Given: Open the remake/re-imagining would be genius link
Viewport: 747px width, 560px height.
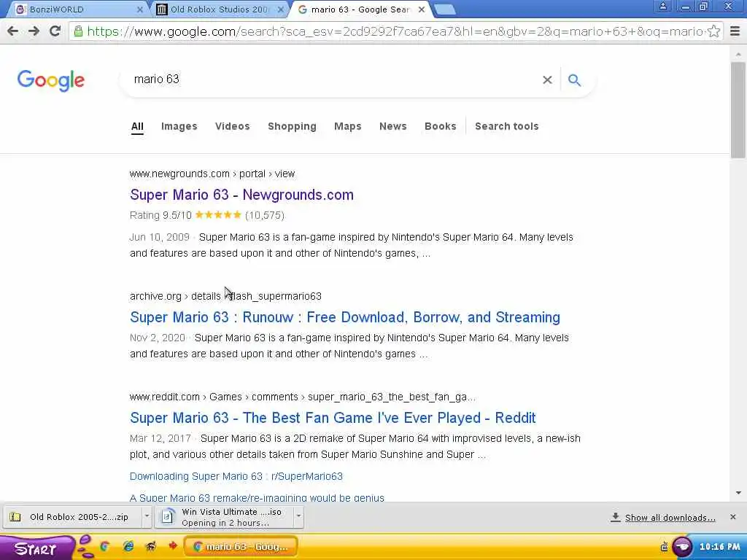Looking at the screenshot, I should [x=257, y=497].
